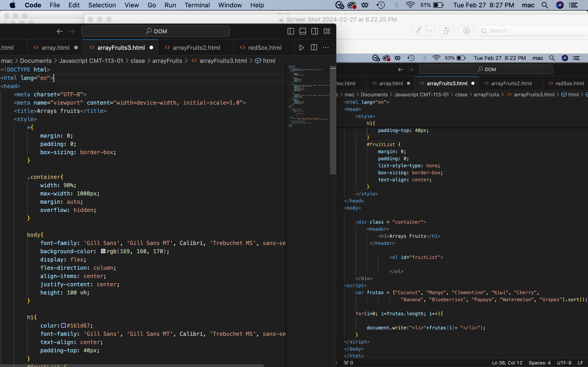Switch to the arrayFruits2.html tab
588x367 pixels.
[196, 47]
